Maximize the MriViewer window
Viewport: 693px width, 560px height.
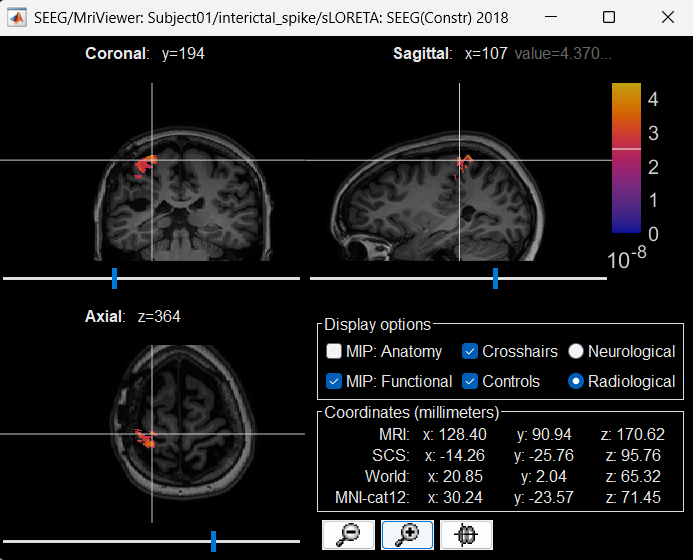pos(611,19)
